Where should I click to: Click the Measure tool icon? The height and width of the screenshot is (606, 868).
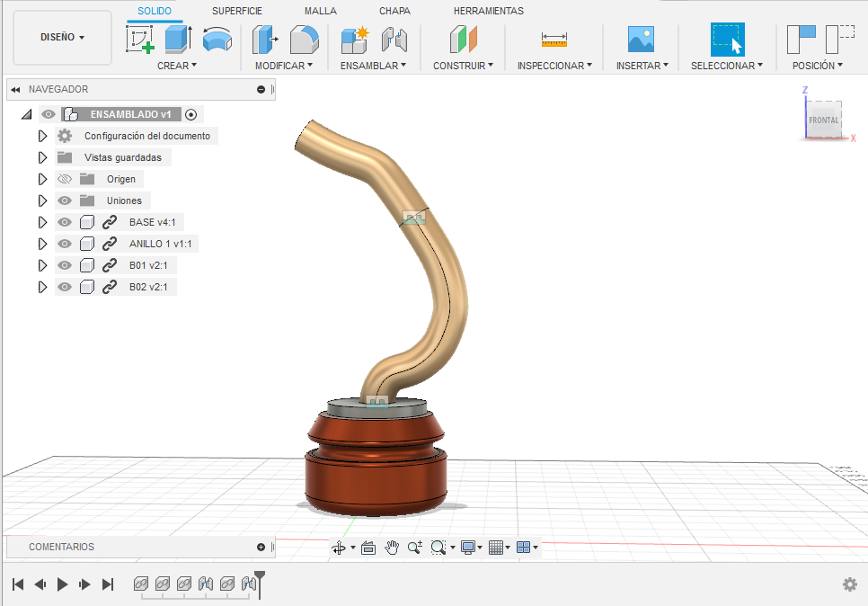coord(554,40)
